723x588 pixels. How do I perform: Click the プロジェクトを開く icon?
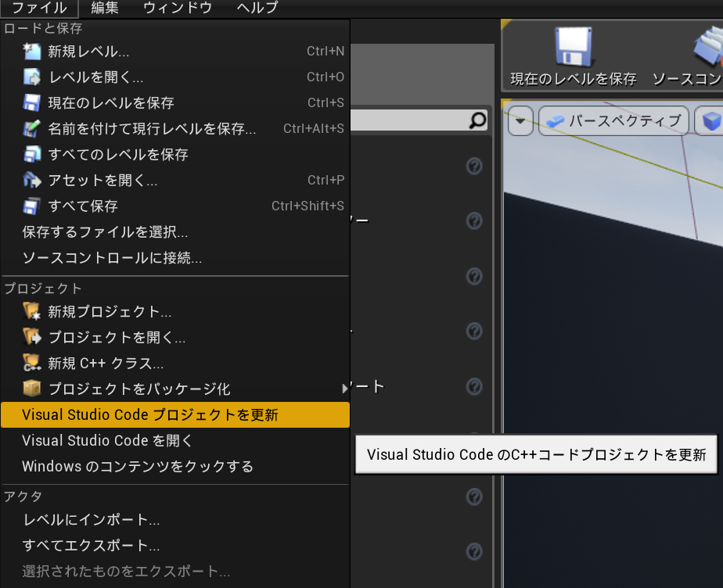[32, 337]
